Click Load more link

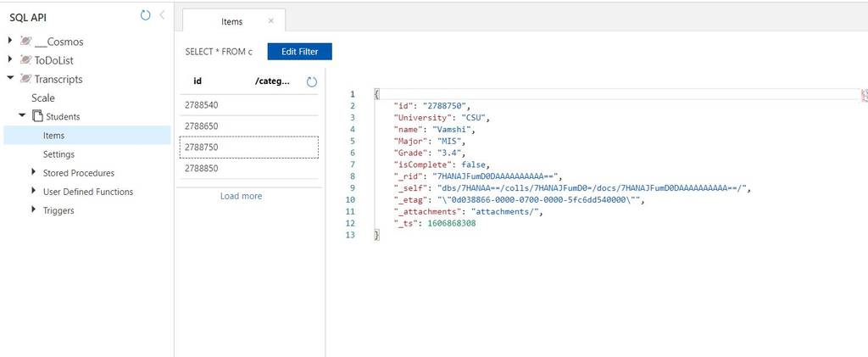point(242,196)
